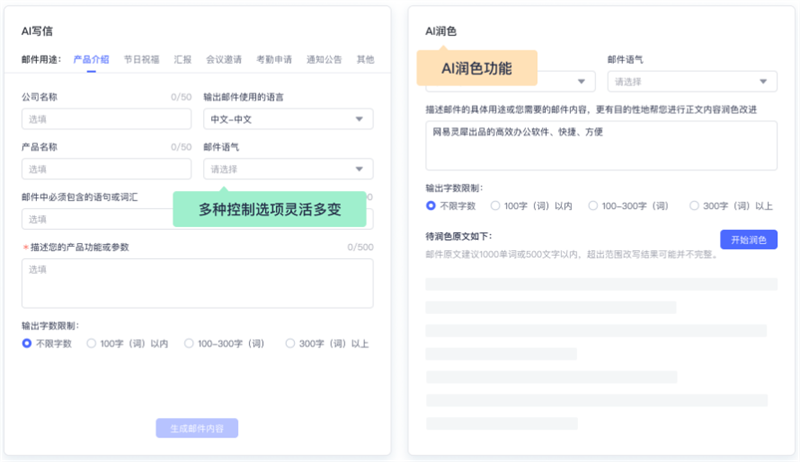Choose 100-300字(词) in AI润色 panel
The width and height of the screenshot is (800, 462).
point(629,206)
